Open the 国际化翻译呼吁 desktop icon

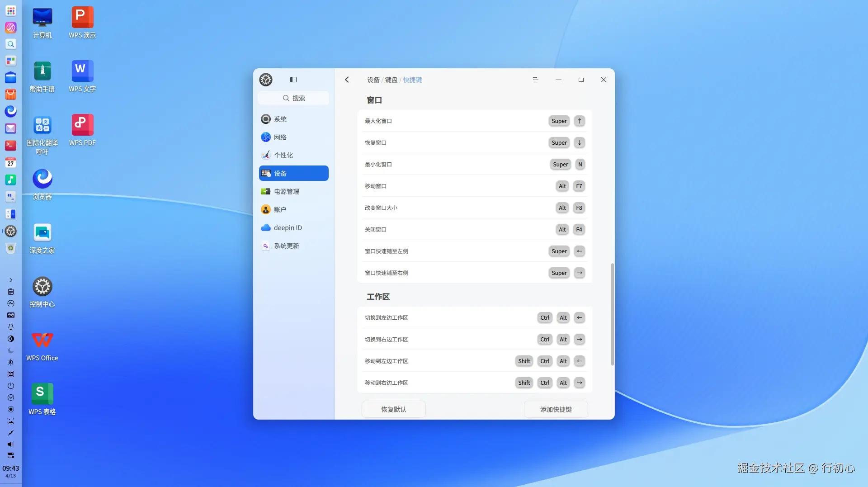click(x=42, y=135)
